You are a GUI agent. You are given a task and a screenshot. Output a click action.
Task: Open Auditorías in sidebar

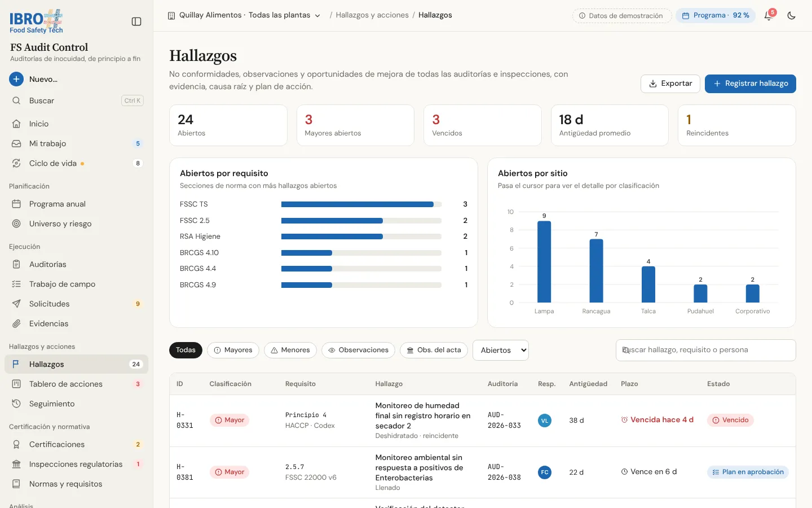click(x=76, y=264)
